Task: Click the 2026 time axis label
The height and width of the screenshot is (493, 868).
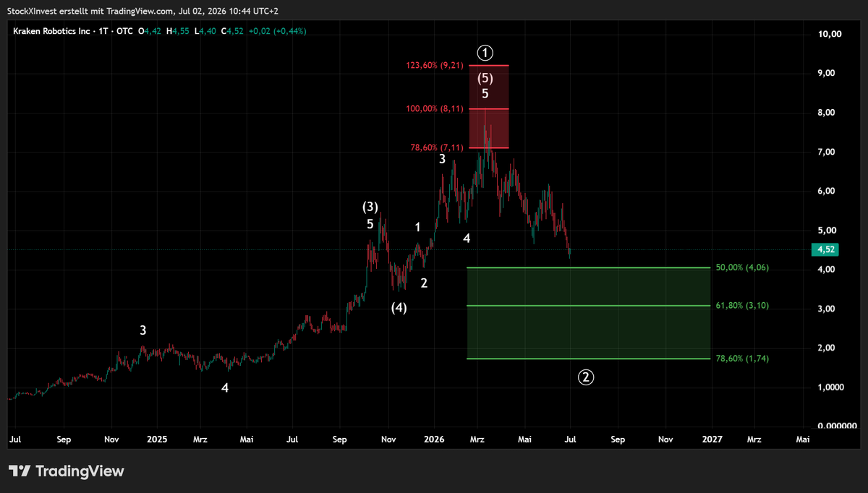Action: tap(434, 439)
